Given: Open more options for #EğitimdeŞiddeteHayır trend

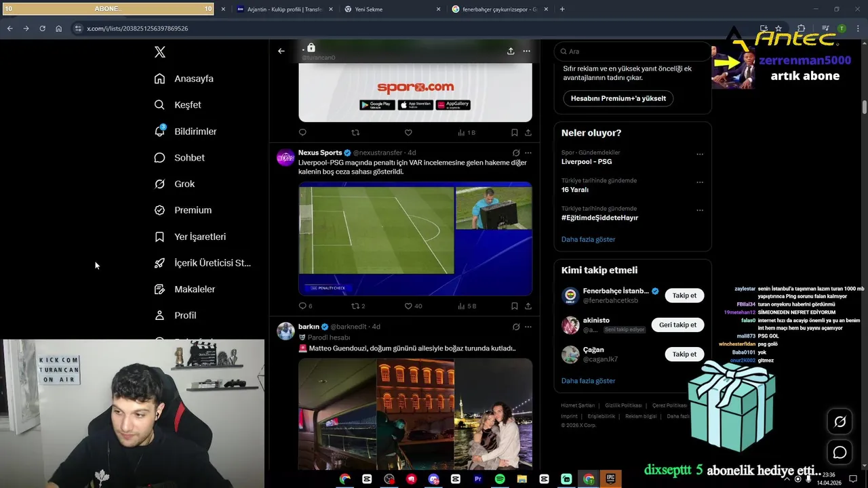Looking at the screenshot, I should pyautogui.click(x=700, y=210).
